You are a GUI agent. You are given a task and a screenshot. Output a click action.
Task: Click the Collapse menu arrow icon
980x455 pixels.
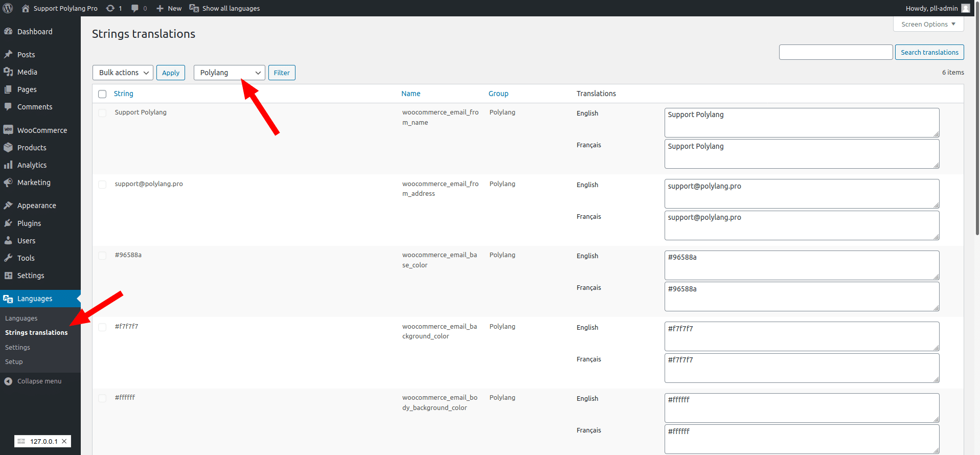(x=8, y=381)
